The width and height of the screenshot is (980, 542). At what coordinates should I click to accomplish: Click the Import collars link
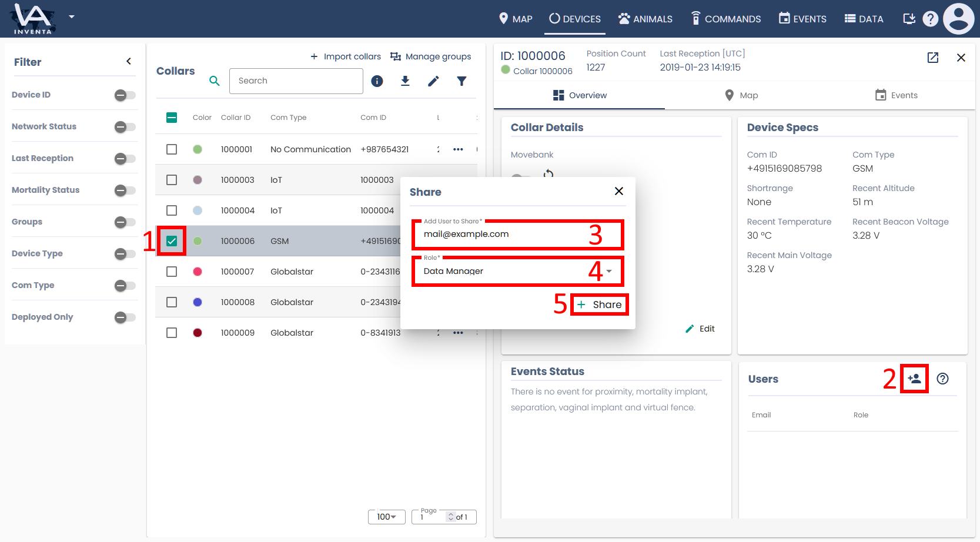pos(346,56)
